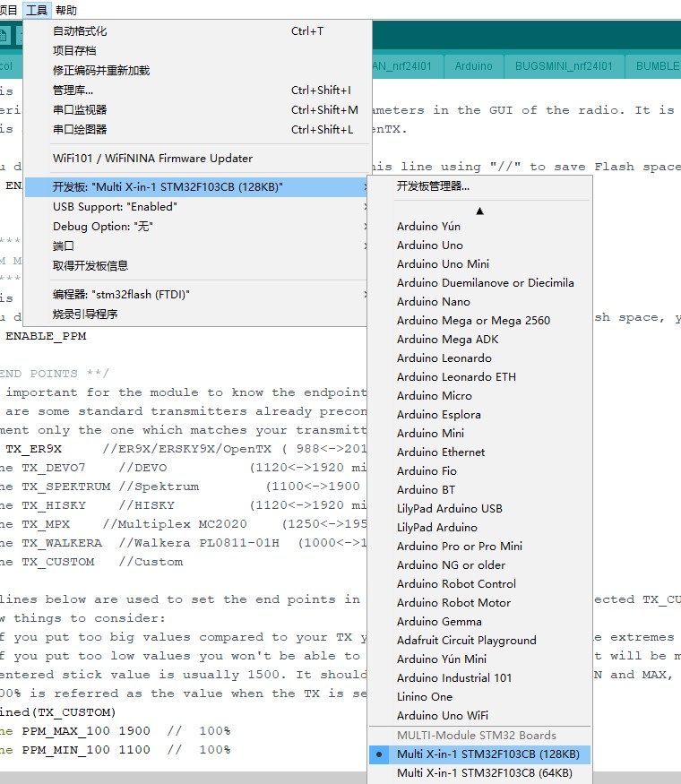Expand Debug Option submenu
Viewport: 681px width, 784px height.
coord(197,227)
